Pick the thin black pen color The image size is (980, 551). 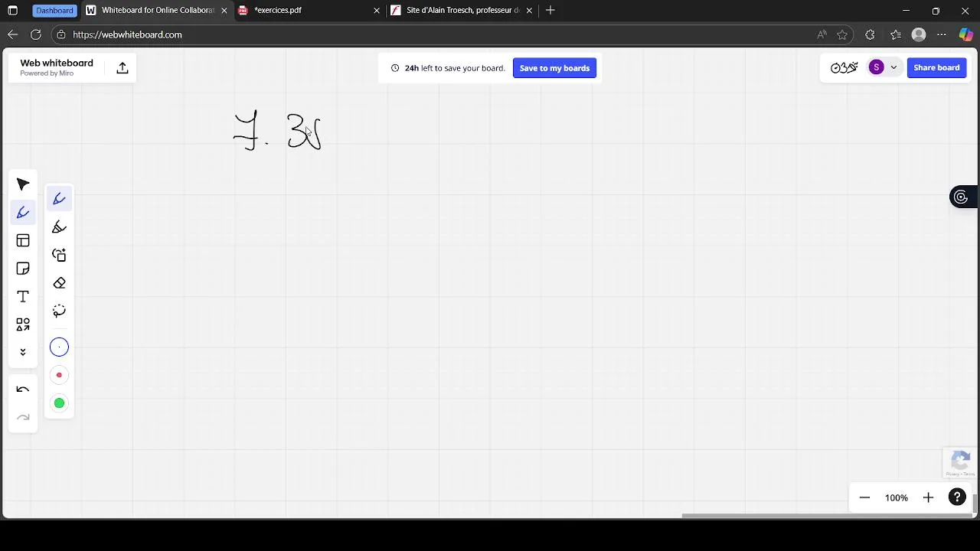tap(59, 347)
